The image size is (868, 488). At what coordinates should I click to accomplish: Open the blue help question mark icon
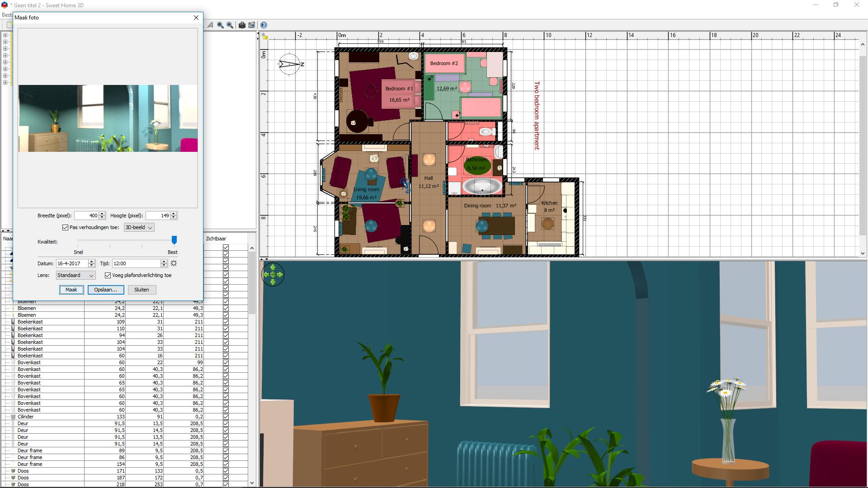[x=264, y=25]
